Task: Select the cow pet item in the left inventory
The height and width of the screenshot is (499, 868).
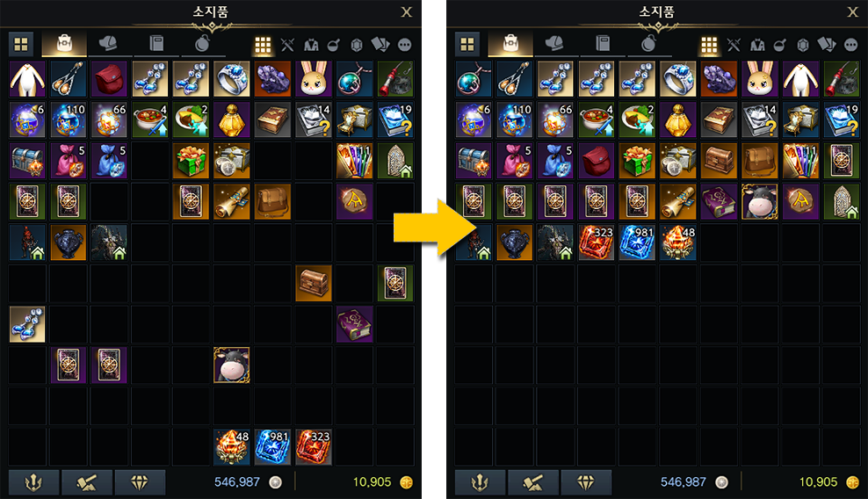Action: 231,365
